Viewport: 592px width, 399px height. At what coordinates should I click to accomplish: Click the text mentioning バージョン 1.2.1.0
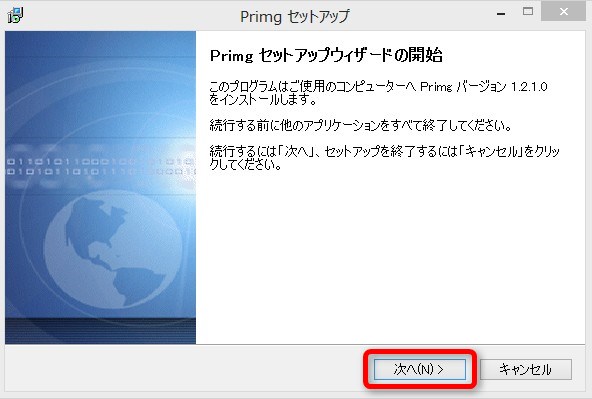coord(378,93)
